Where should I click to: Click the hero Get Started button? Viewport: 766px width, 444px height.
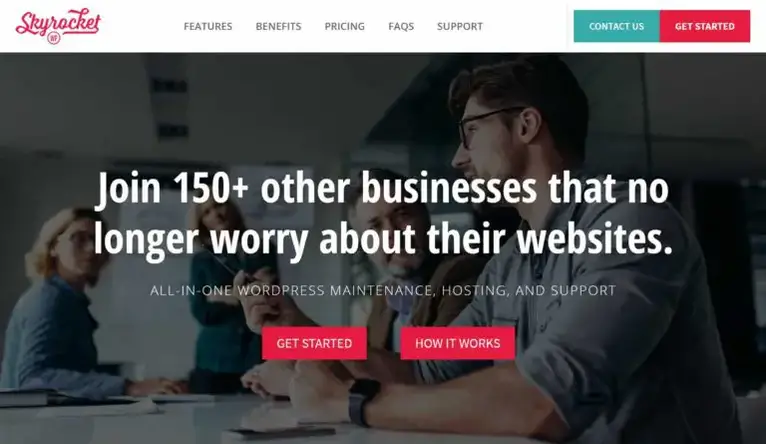tap(314, 343)
